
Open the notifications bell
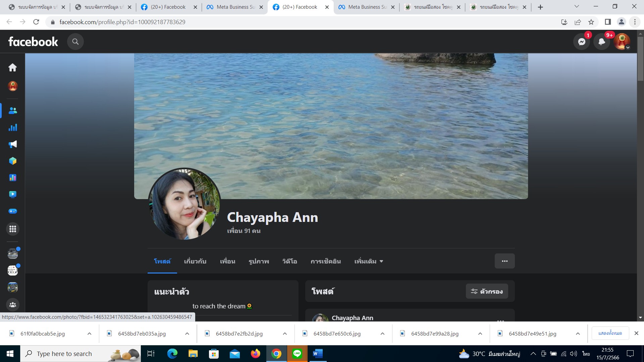602,42
